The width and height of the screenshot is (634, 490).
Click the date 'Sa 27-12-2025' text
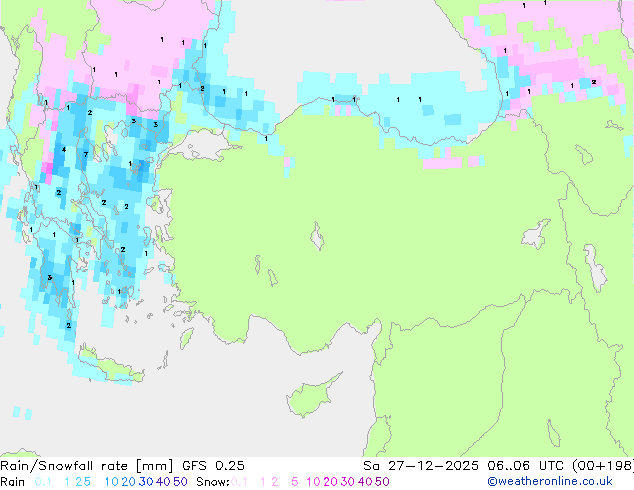[421, 466]
